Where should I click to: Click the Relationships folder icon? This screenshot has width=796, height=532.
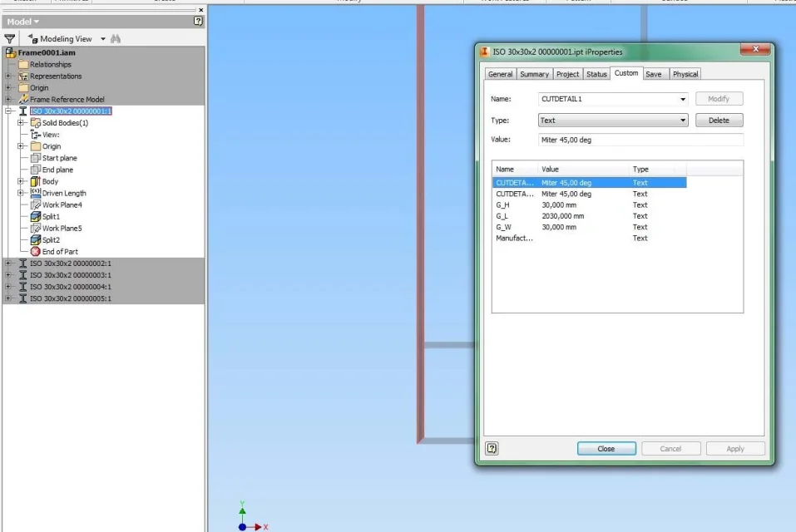tap(23, 64)
